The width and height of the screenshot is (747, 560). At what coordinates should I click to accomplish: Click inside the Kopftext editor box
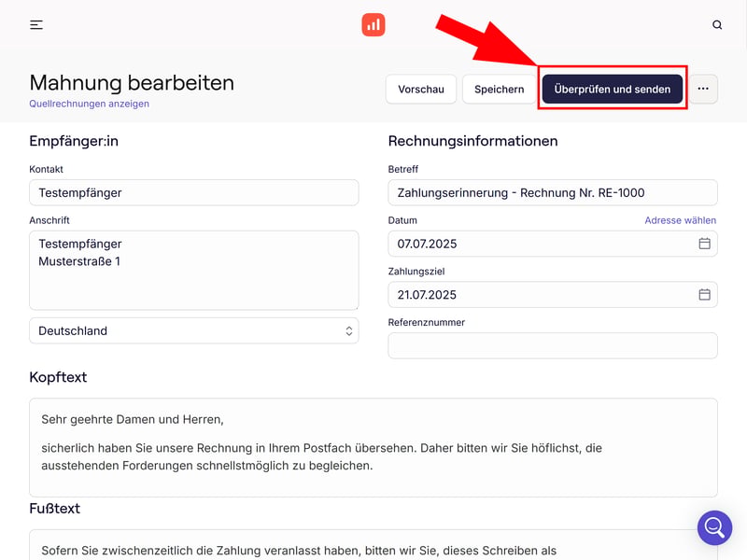373,448
